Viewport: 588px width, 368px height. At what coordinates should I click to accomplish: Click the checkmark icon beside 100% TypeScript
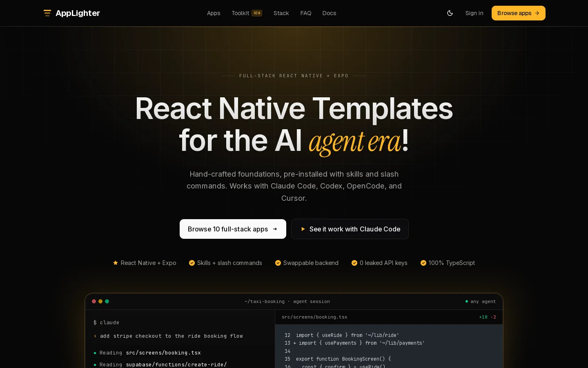423,263
